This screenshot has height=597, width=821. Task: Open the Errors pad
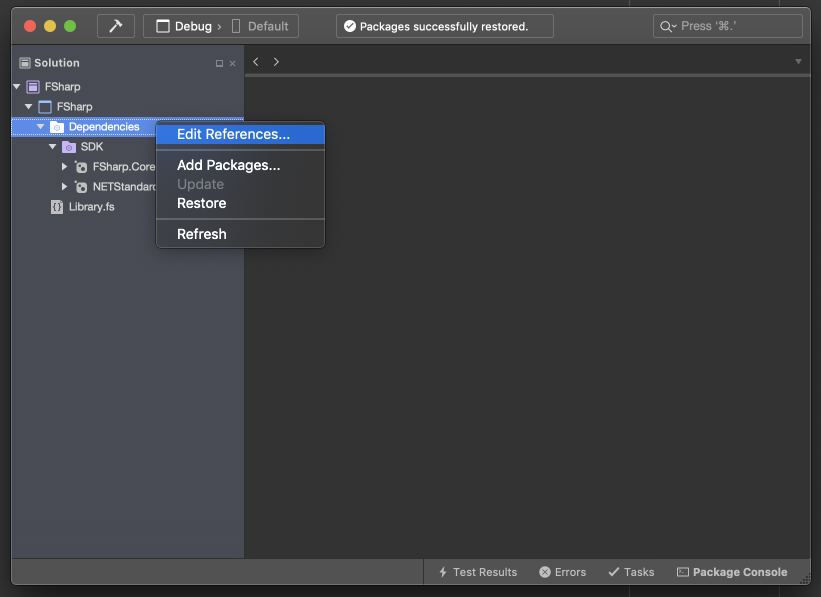(x=563, y=572)
